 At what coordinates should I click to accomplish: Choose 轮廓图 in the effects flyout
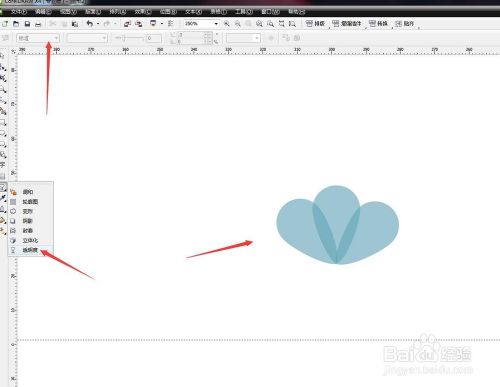(x=30, y=202)
